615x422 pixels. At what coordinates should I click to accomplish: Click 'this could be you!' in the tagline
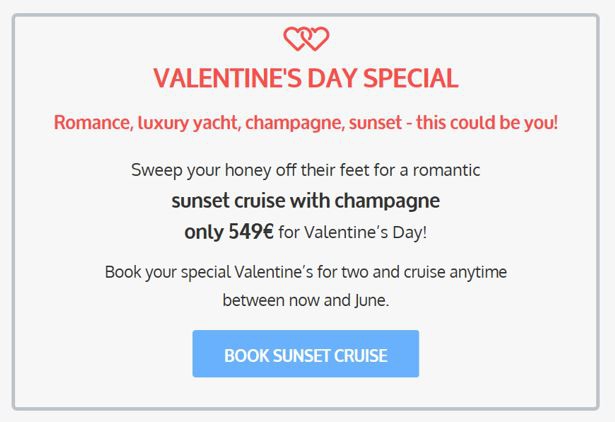(x=487, y=123)
